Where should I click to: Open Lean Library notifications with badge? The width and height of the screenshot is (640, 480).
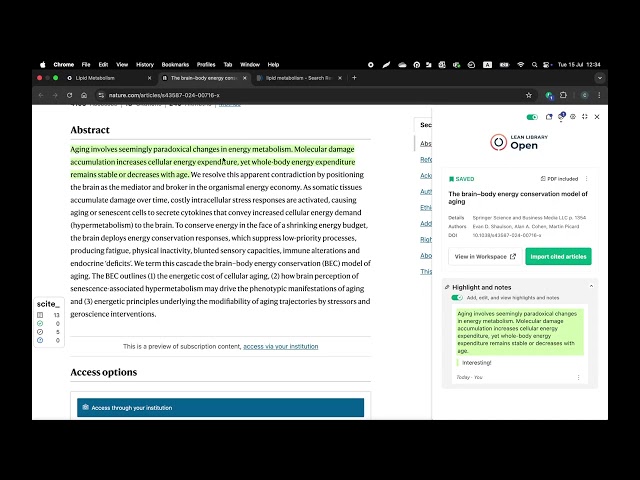561,117
